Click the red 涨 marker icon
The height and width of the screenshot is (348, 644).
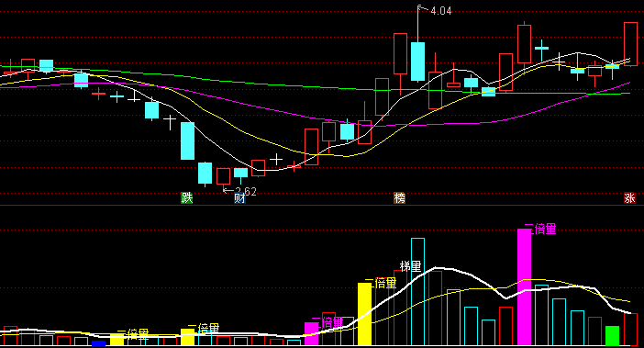click(x=629, y=197)
